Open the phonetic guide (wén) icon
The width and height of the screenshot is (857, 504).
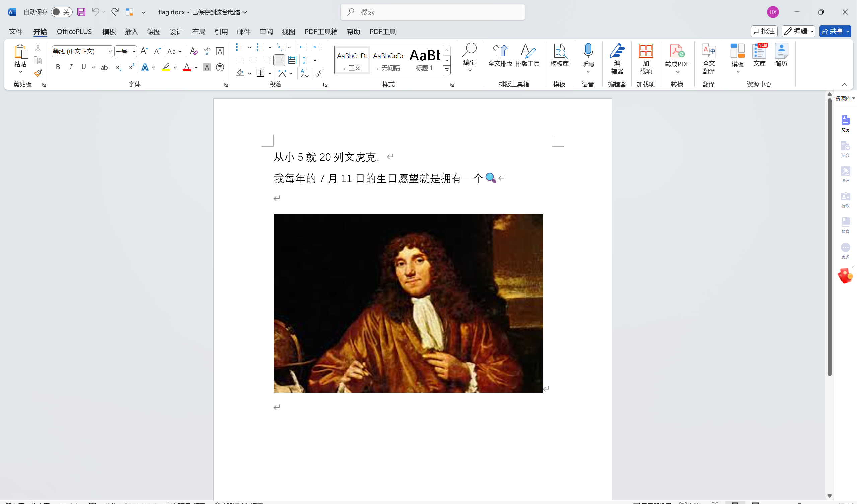click(x=207, y=51)
